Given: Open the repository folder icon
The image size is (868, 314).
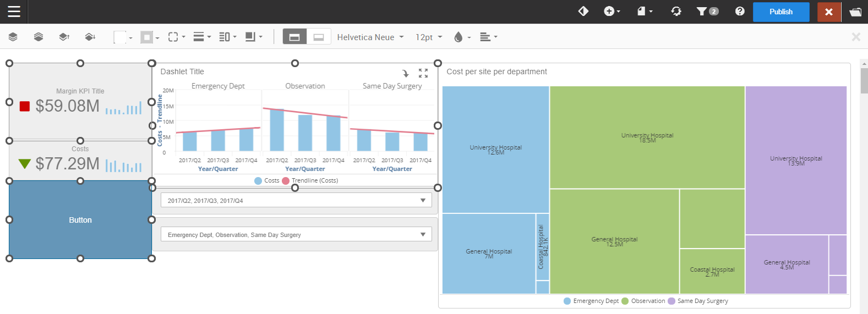Looking at the screenshot, I should pos(855,12).
